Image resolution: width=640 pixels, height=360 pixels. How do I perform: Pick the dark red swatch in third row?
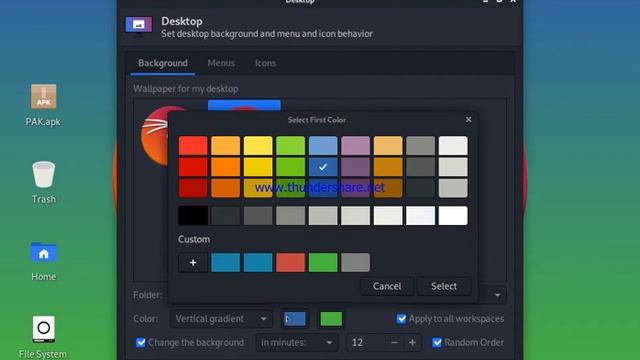point(193,188)
